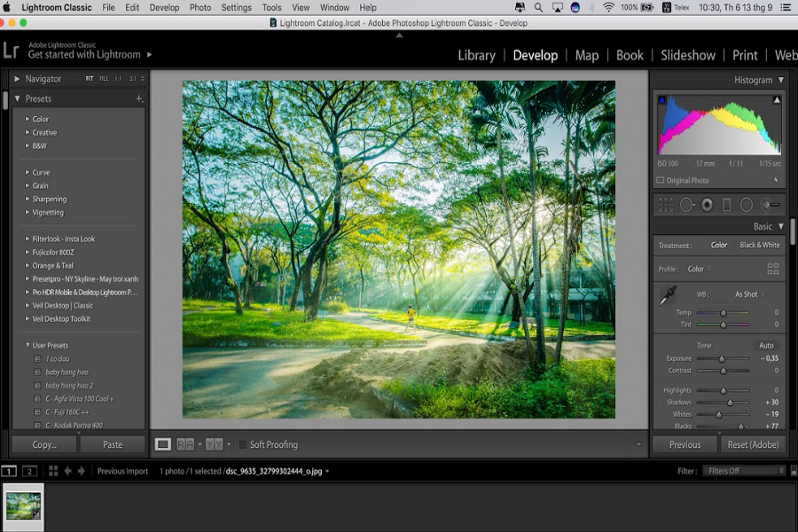
Task: Open Grid view from filmstrip bar
Action: coord(53,471)
